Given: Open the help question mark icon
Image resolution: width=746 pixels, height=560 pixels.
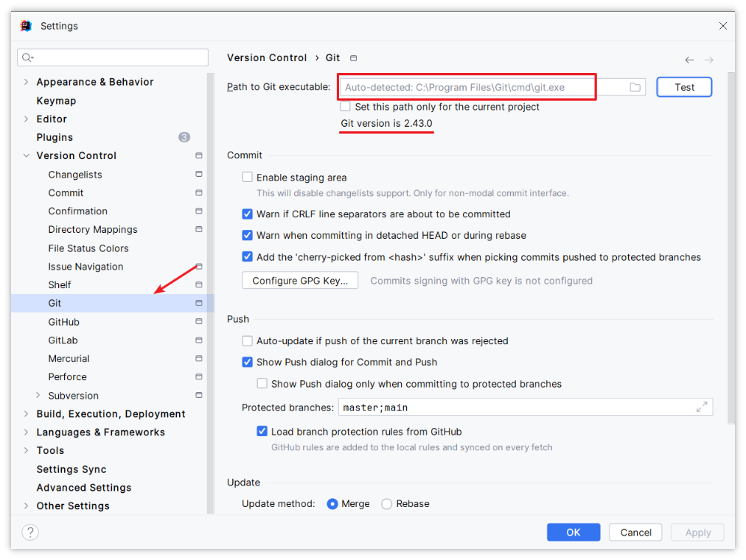Looking at the screenshot, I should pos(30,532).
